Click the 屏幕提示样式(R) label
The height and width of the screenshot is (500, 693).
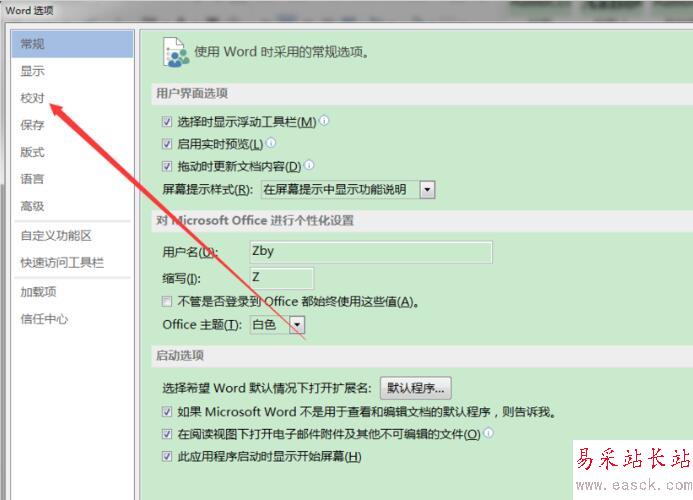[x=207, y=190]
